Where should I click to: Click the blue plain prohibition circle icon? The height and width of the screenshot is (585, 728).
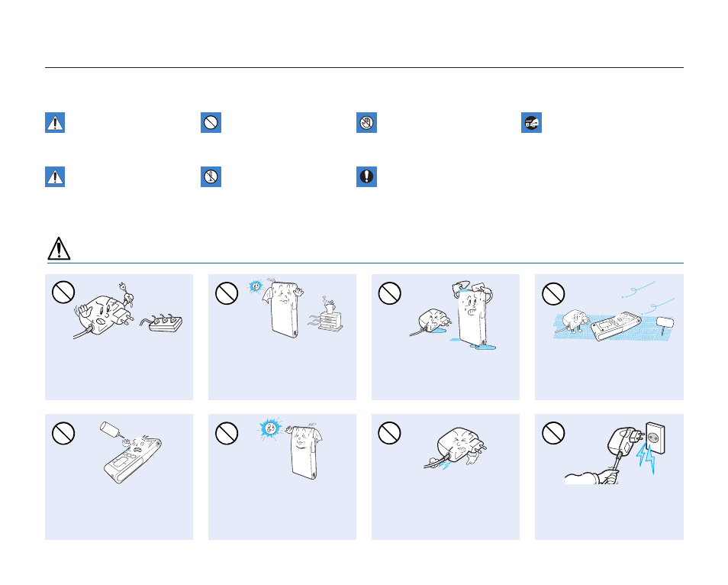[x=211, y=123]
